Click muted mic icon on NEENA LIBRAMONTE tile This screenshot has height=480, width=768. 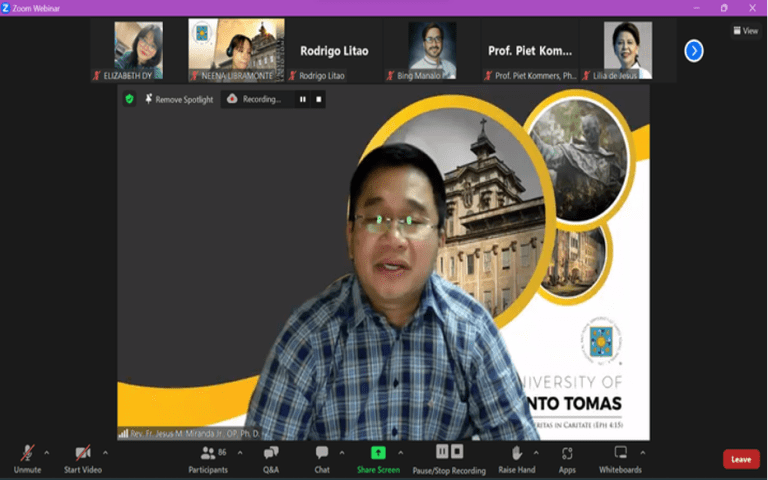point(194,75)
